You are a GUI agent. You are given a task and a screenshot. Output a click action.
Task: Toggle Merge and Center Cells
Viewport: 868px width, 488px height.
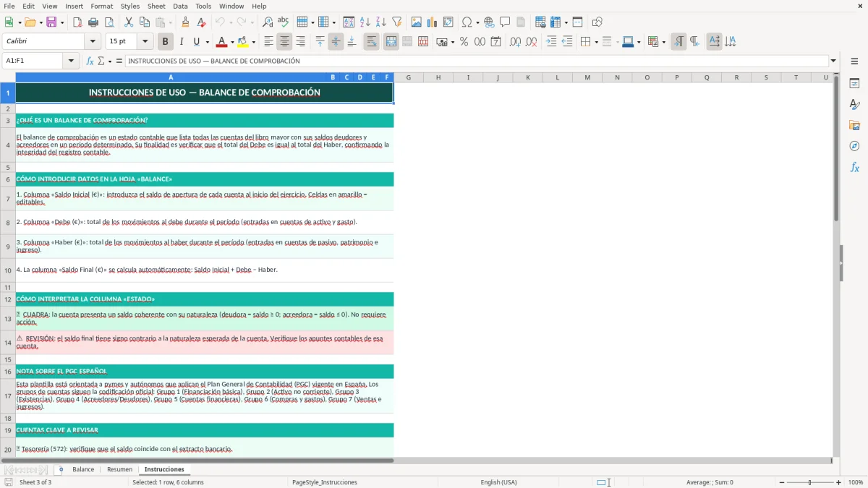coord(391,42)
